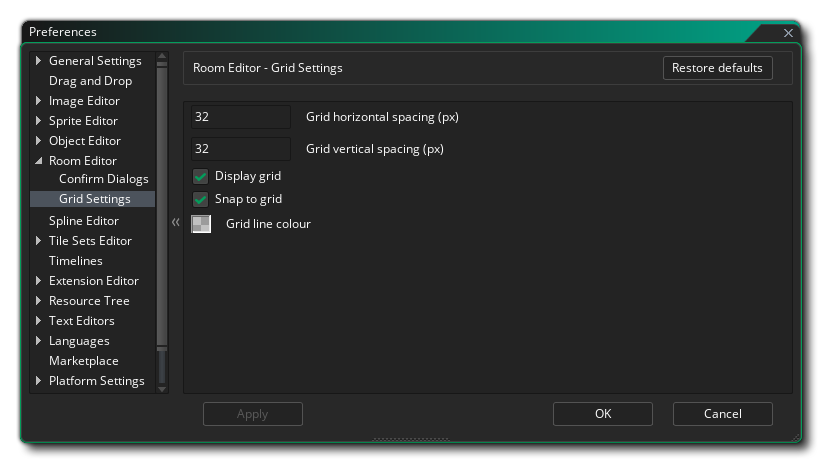This screenshot has height=463, width=822.
Task: Expand the General Settings tree node
Action: [x=39, y=61]
